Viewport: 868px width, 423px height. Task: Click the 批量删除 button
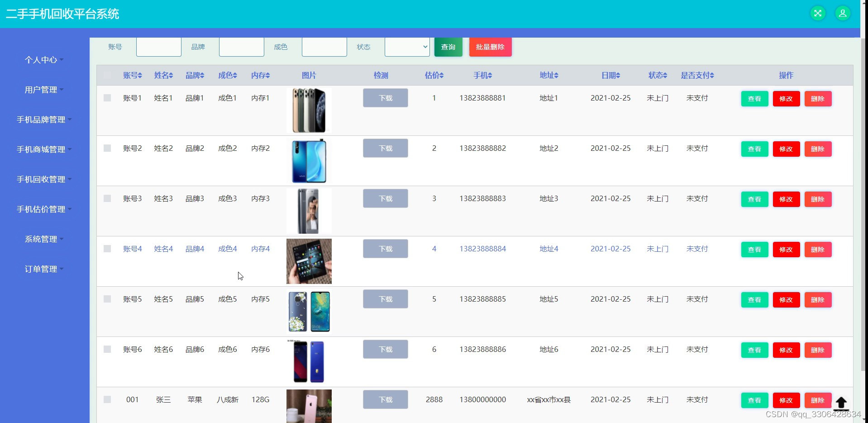pos(491,47)
